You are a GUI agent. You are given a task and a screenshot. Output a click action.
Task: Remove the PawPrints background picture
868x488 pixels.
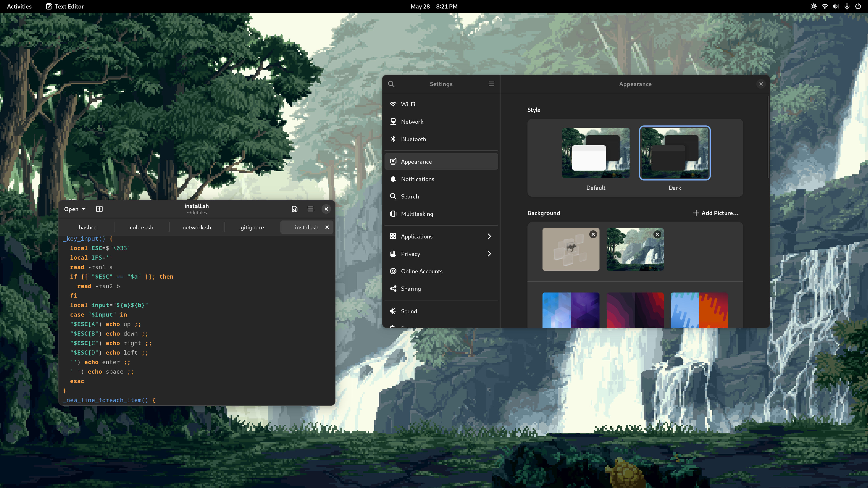click(593, 234)
